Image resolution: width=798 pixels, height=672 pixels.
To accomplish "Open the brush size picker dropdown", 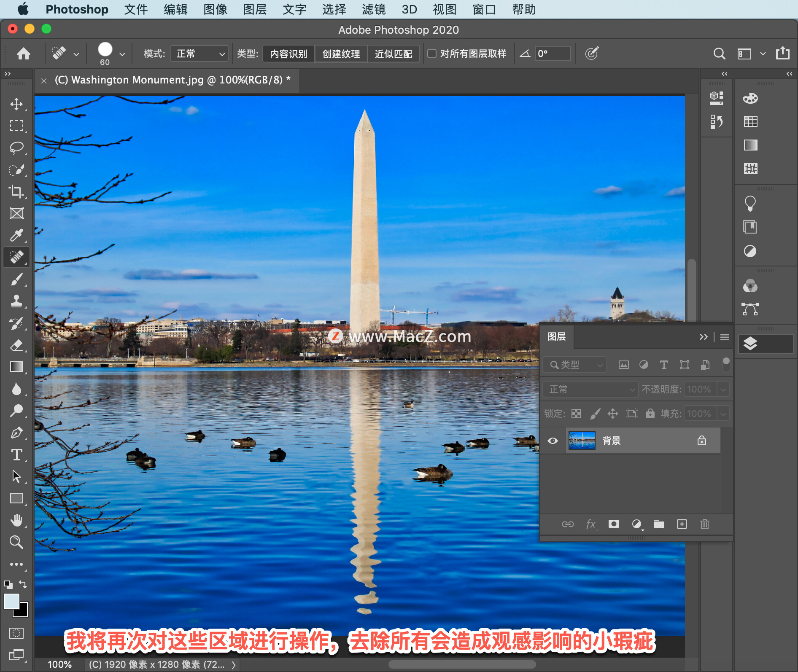I will point(122,54).
